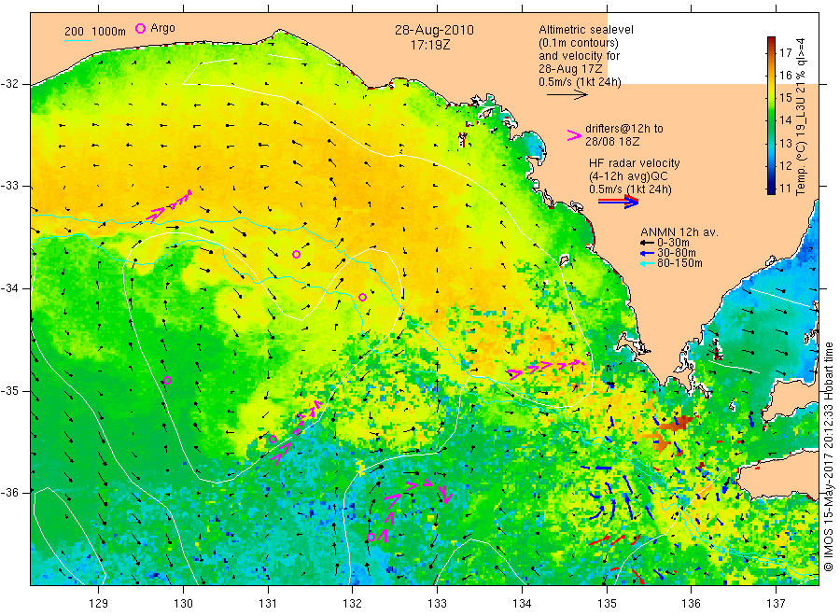Click the IMOS copyright timestamp text
Screen dimensions: 840x616
click(x=828, y=456)
